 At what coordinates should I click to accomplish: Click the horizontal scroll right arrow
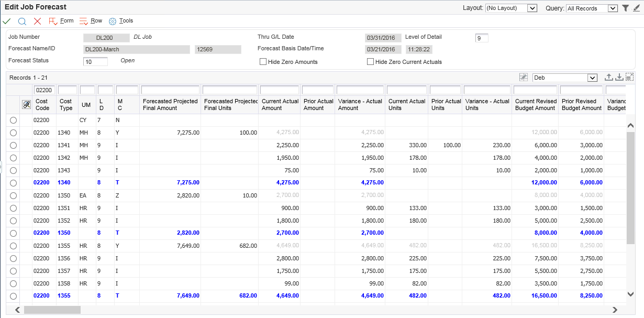tap(615, 310)
